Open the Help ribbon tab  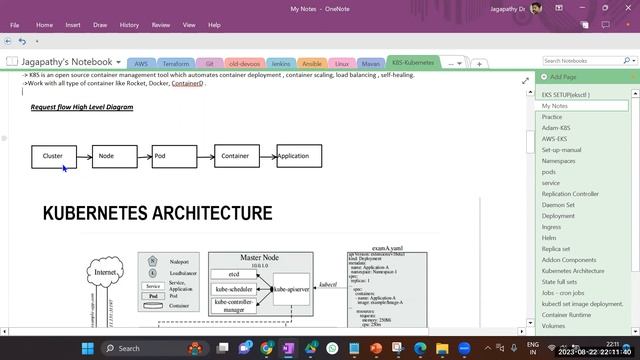coord(214,25)
